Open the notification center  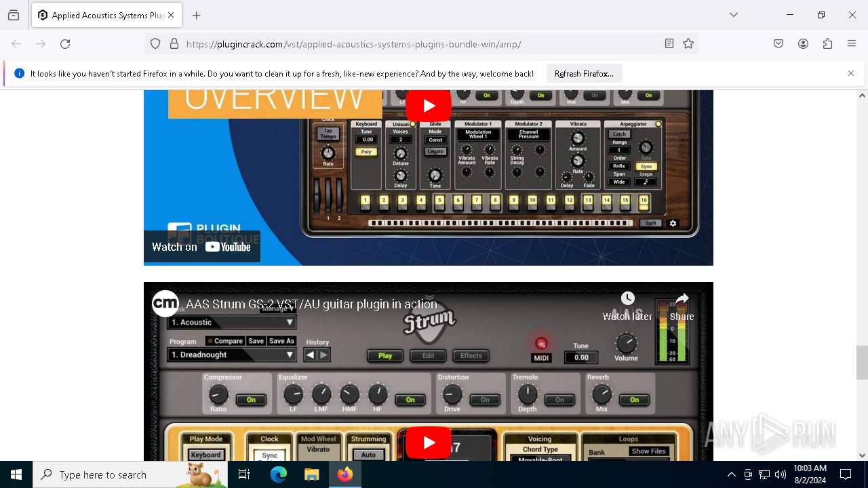coord(846,474)
